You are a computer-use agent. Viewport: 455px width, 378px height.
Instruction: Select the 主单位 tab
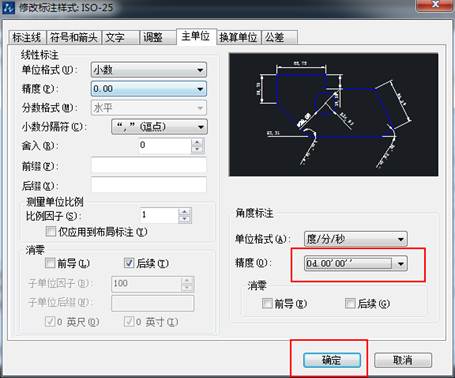pyautogui.click(x=196, y=36)
